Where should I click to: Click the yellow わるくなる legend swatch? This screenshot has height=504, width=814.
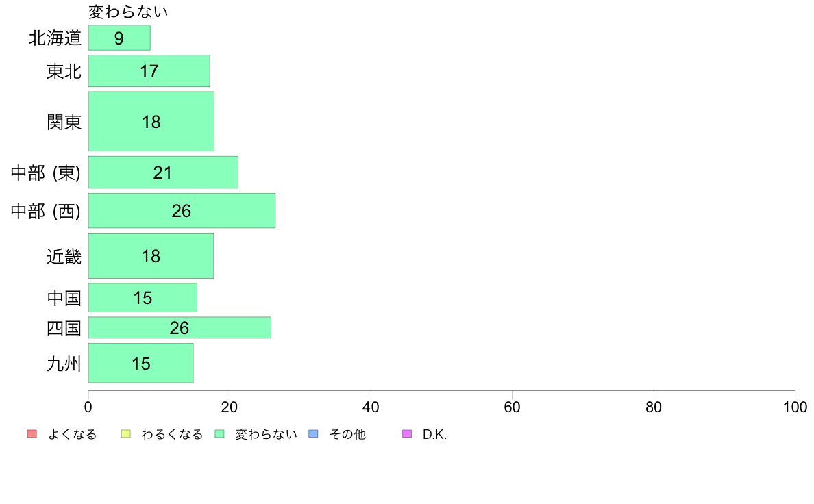click(x=125, y=434)
